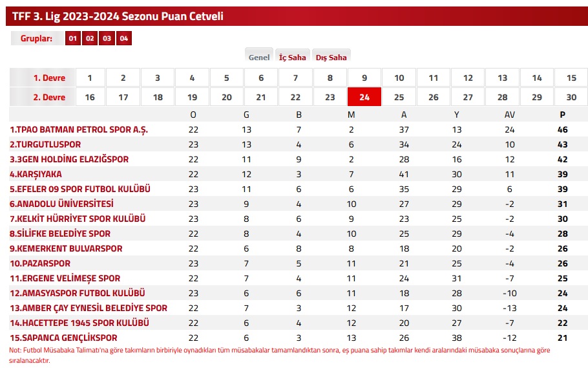Choose week 30 in 2. Devre
Viewport: 588px width, 368px height.
coord(571,97)
